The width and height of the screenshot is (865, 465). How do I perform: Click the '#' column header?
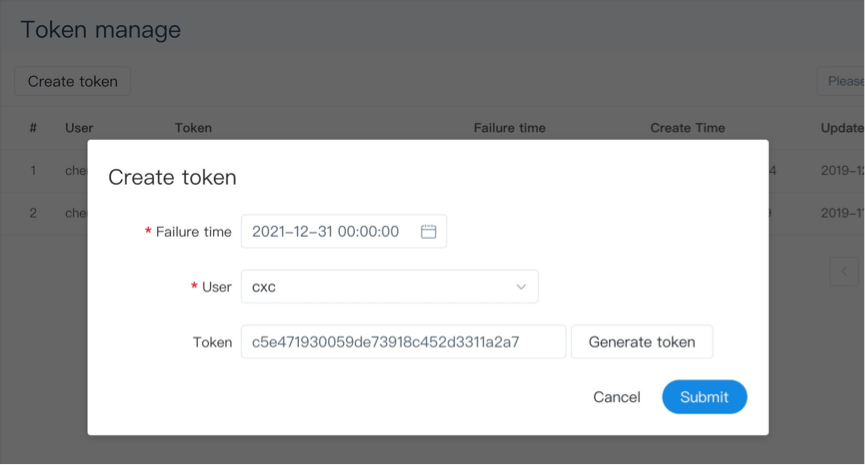(x=33, y=128)
